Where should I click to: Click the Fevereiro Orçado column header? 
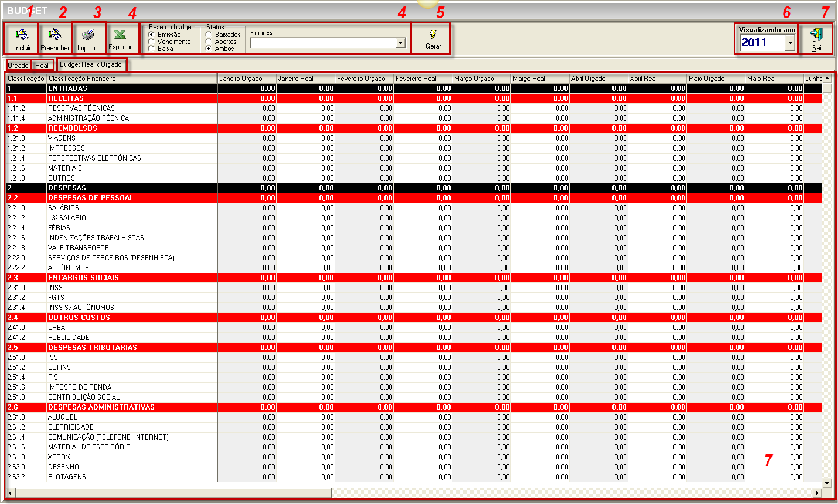point(364,79)
